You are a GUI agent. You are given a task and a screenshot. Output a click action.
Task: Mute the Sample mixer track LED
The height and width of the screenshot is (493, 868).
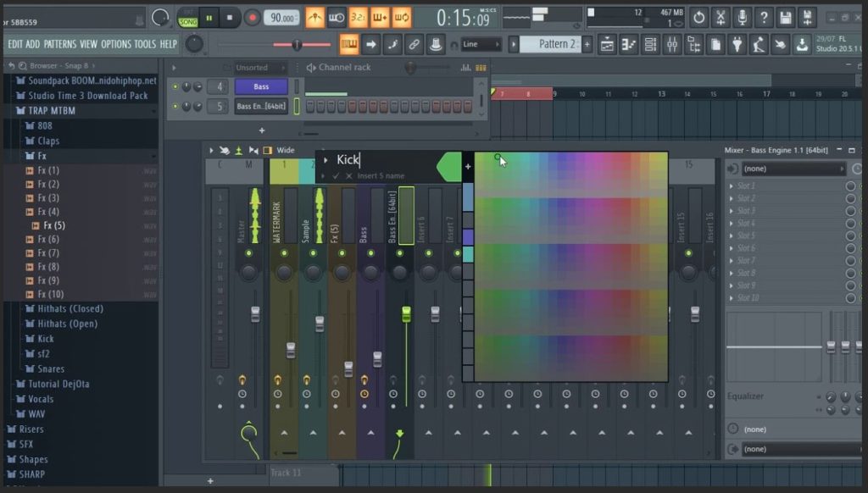coord(313,253)
